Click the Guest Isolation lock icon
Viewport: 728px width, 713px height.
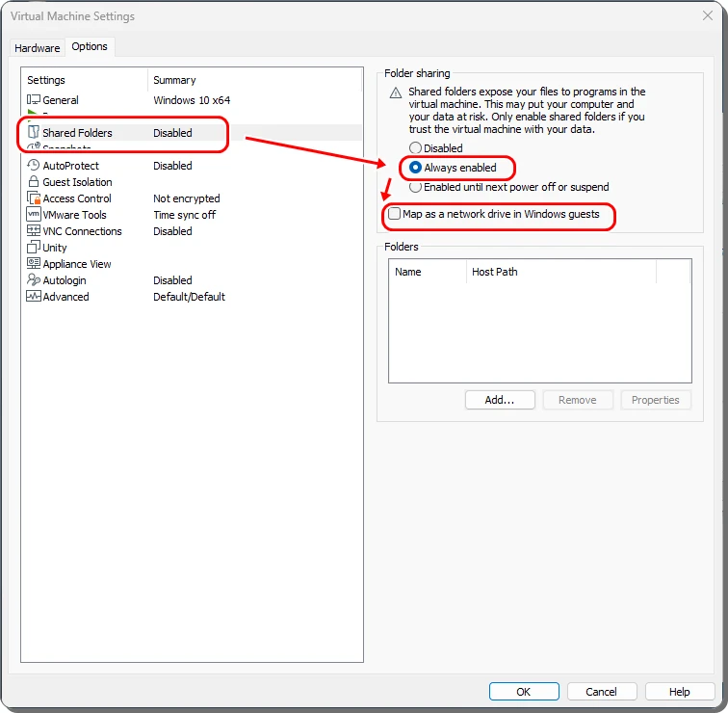pos(34,181)
